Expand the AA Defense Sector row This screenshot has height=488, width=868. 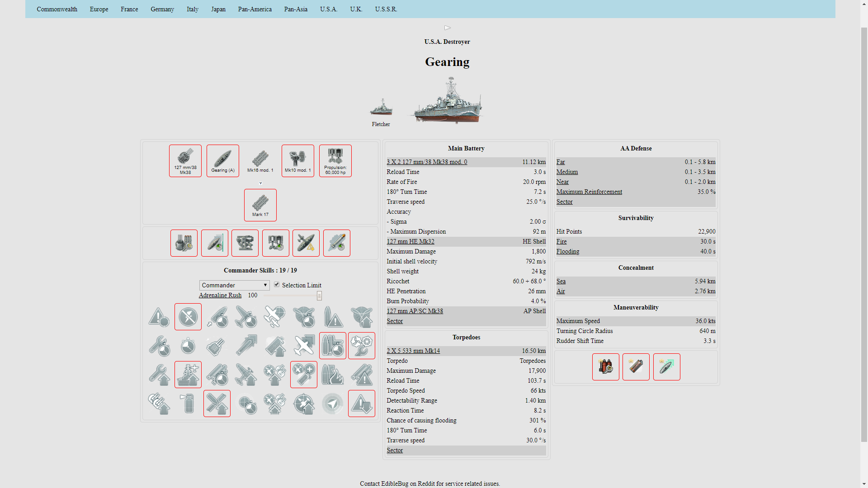564,202
